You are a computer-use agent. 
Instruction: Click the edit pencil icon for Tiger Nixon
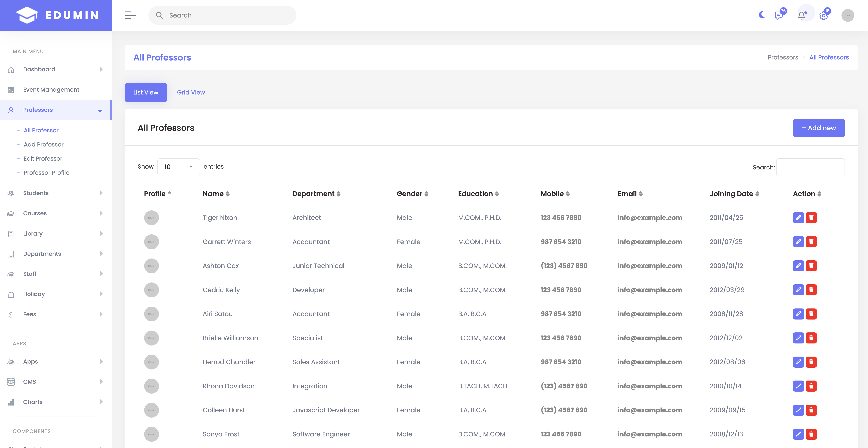click(x=798, y=218)
